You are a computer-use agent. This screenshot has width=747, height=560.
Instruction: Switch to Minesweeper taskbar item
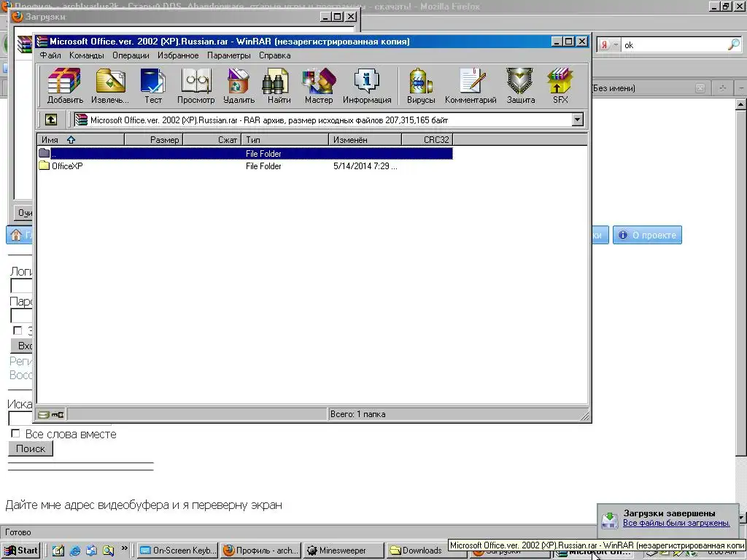(x=344, y=551)
